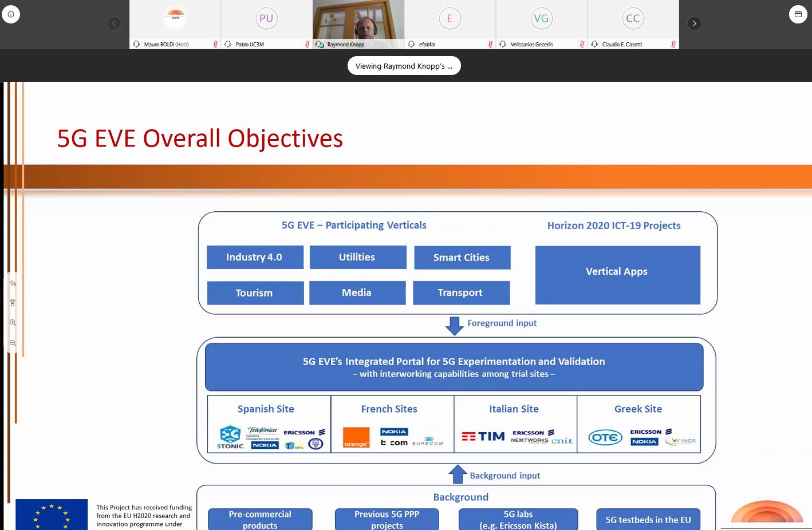This screenshot has width=812, height=530.
Task: Select the annotate squiggle tool
Action: (x=13, y=283)
